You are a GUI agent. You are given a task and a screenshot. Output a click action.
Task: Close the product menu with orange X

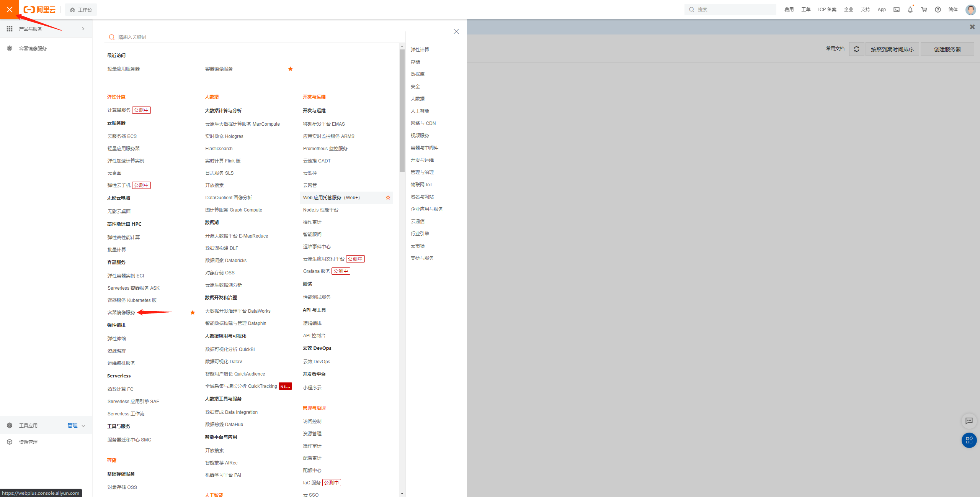(x=10, y=10)
